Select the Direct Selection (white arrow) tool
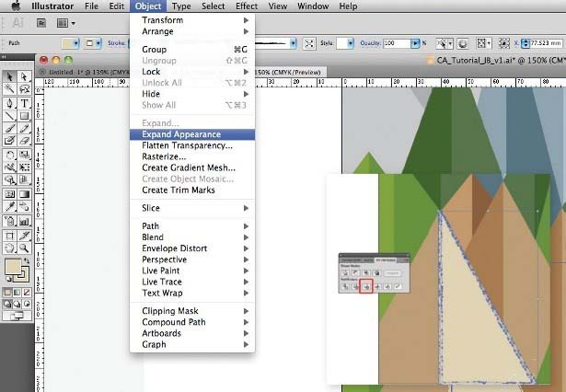566x392 pixels. (24, 76)
